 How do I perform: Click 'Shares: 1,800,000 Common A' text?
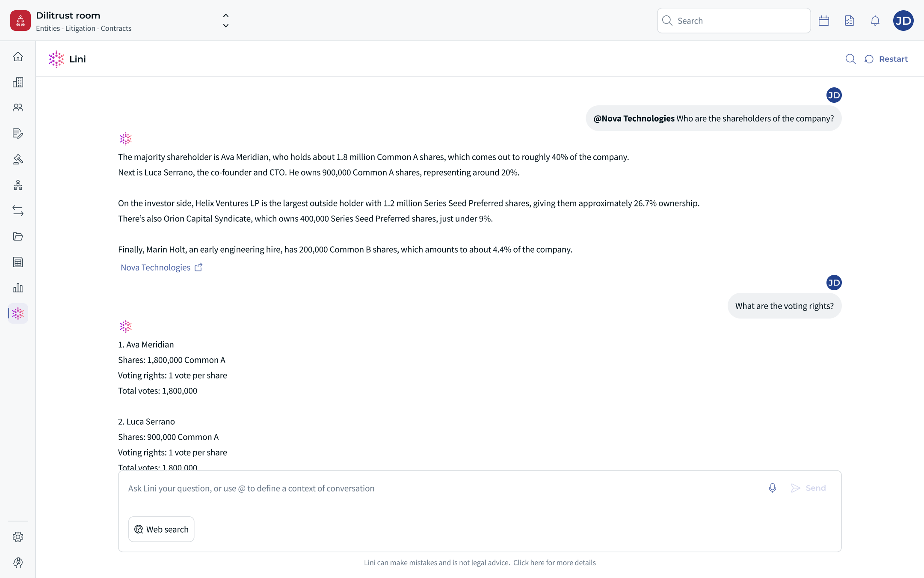tap(172, 360)
